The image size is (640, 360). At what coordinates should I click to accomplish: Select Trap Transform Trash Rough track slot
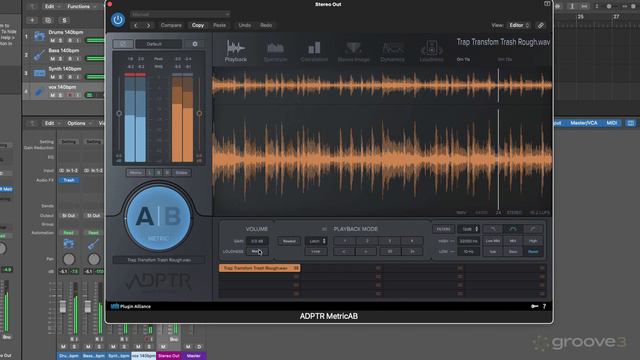260,268
